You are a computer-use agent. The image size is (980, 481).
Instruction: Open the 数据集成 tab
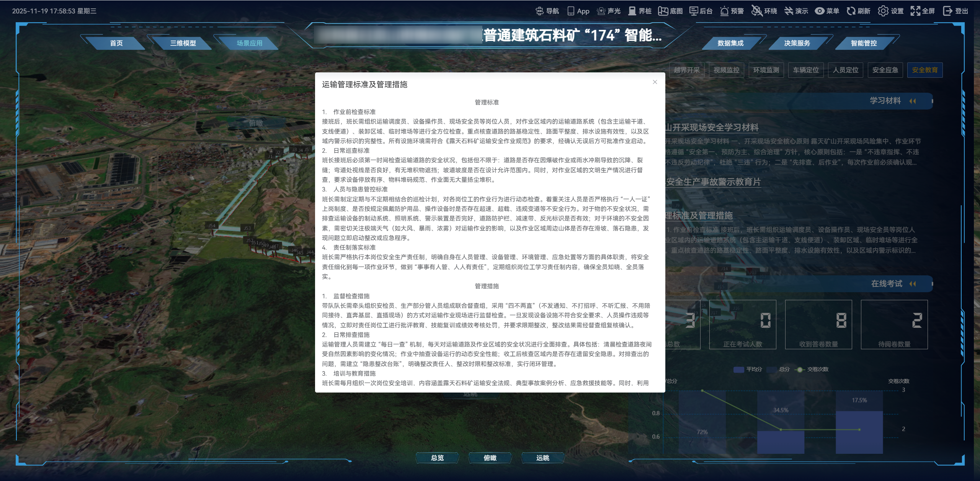[730, 43]
